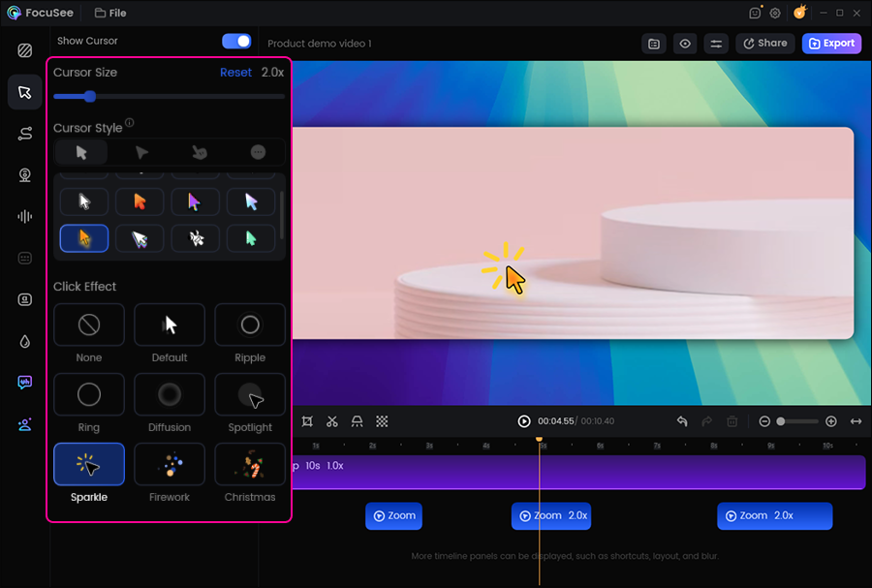Click the fit timeline width arrows icon
Screen dimensions: 872x588
click(x=856, y=421)
